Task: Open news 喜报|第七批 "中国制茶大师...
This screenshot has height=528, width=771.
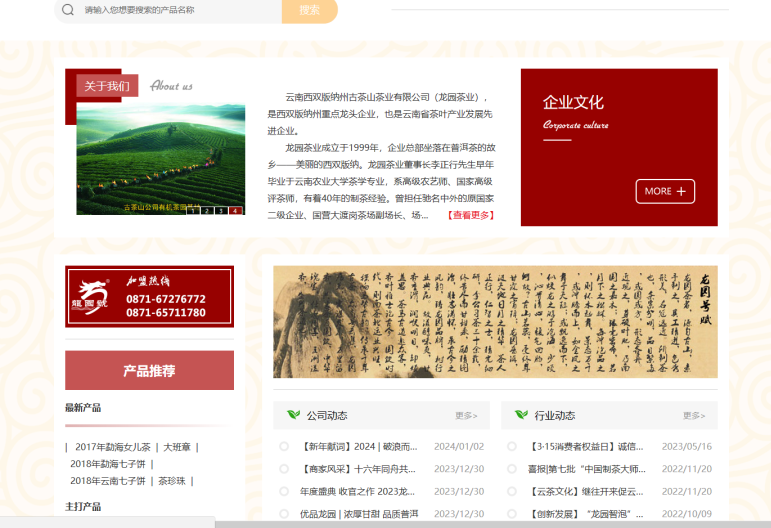Action: [x=587, y=469]
